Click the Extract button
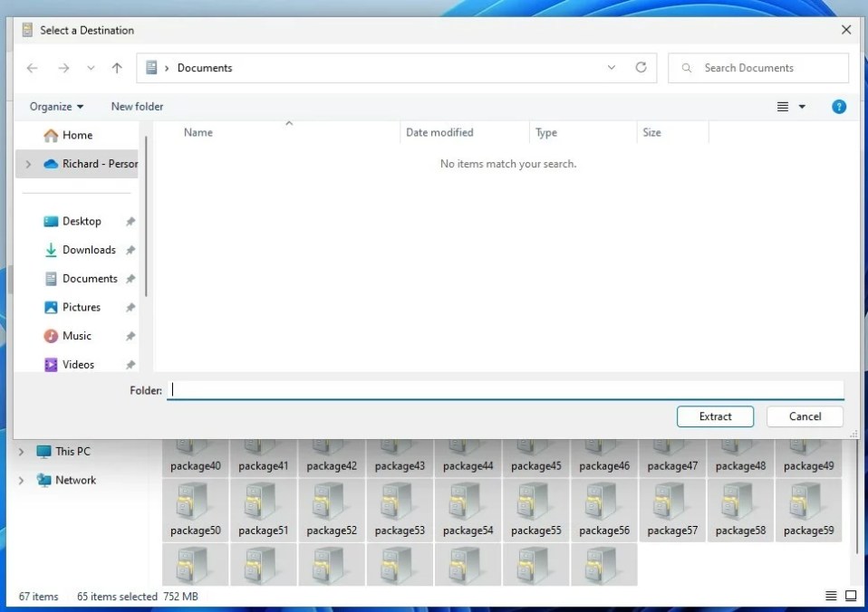This screenshot has width=868, height=612. [x=715, y=416]
